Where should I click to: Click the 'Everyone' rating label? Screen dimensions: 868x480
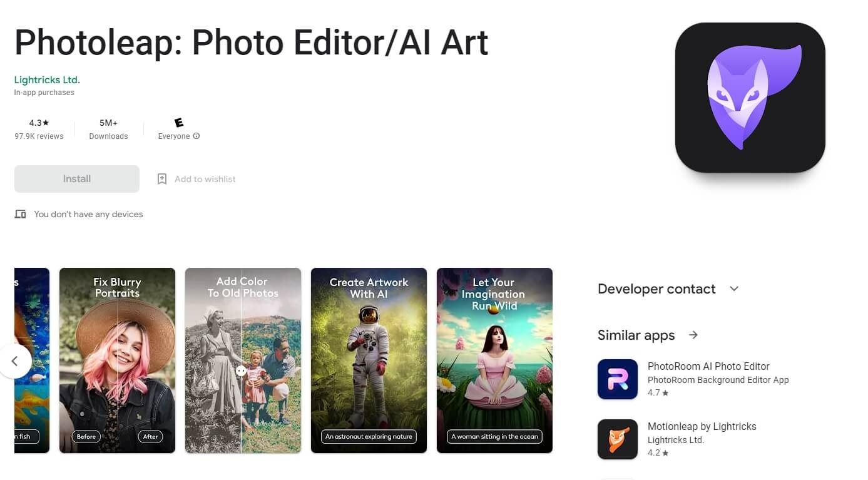(174, 136)
